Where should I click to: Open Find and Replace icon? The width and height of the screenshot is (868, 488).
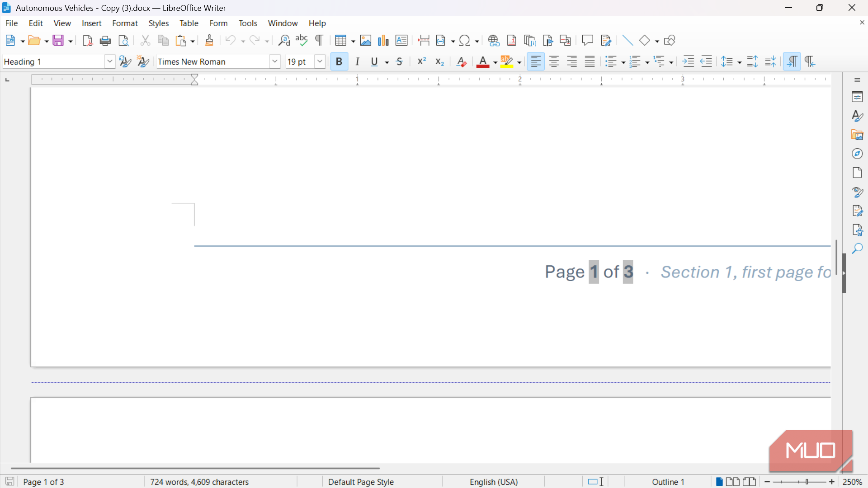284,41
